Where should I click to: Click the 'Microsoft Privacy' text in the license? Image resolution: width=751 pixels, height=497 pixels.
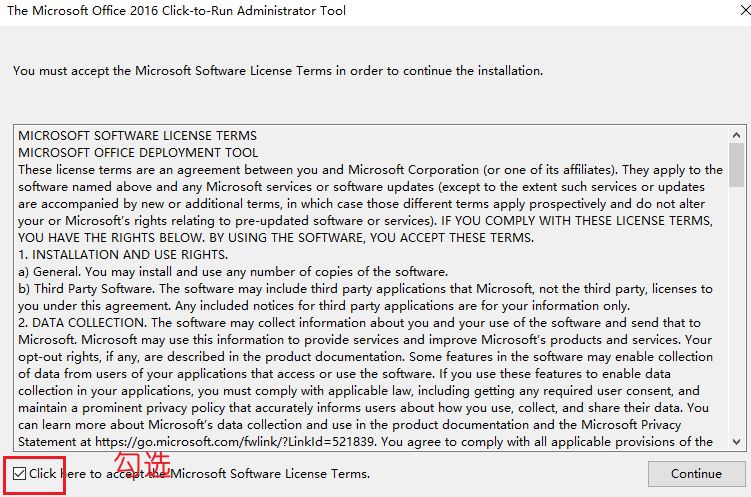pyautogui.click(x=631, y=425)
